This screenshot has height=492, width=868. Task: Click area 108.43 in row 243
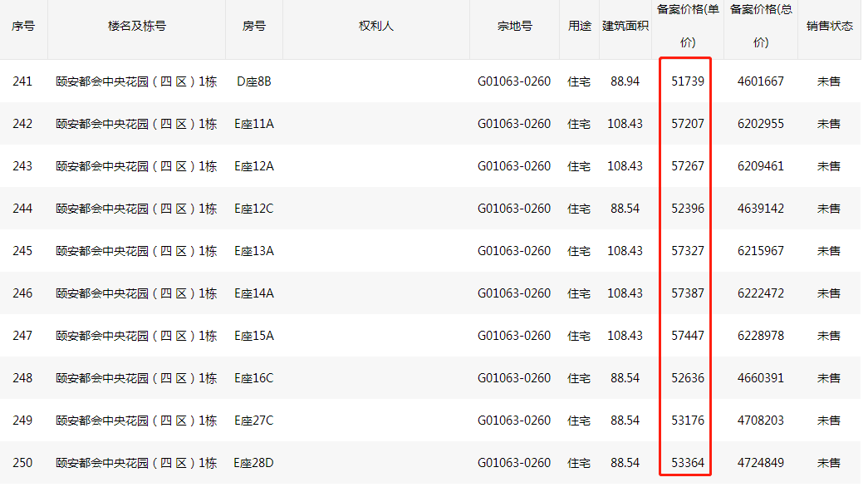pyautogui.click(x=625, y=166)
